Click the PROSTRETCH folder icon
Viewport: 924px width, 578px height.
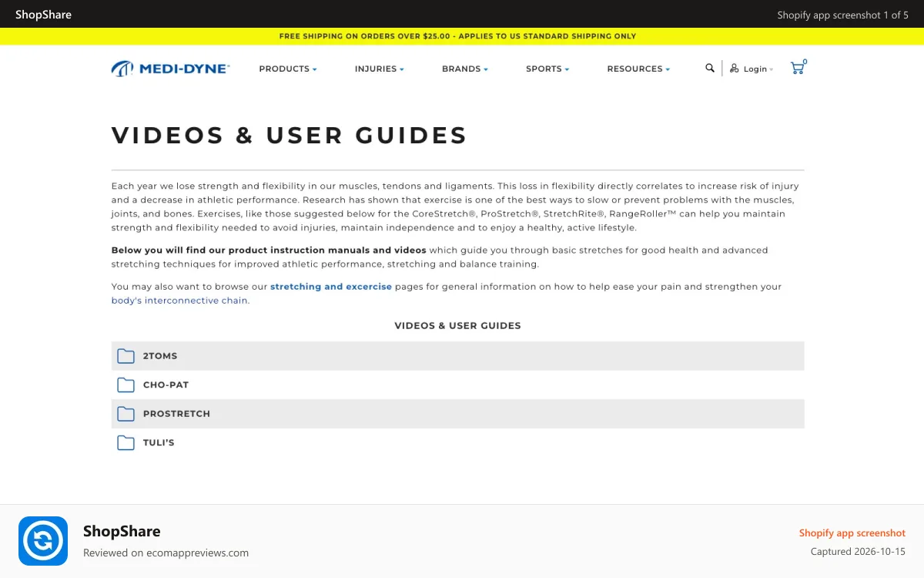point(126,414)
